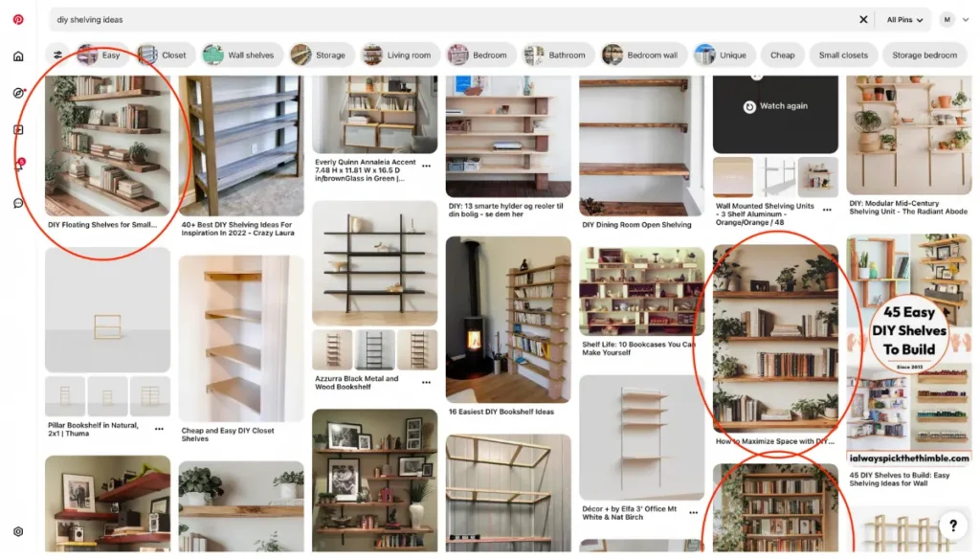Image resolution: width=980 pixels, height=559 pixels.
Task: Click the Pinterest logo icon
Action: (x=18, y=19)
